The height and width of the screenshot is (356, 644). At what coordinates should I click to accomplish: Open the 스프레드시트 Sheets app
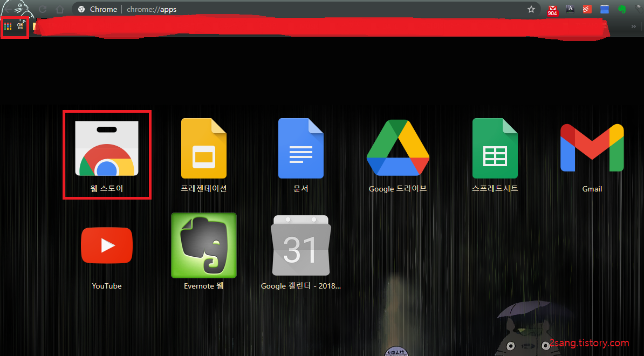coord(495,156)
